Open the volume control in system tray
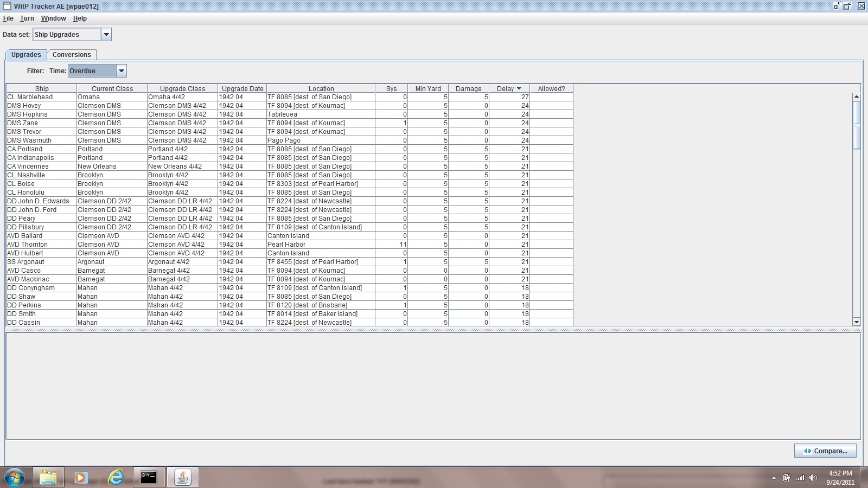The image size is (868, 488). coord(813,478)
